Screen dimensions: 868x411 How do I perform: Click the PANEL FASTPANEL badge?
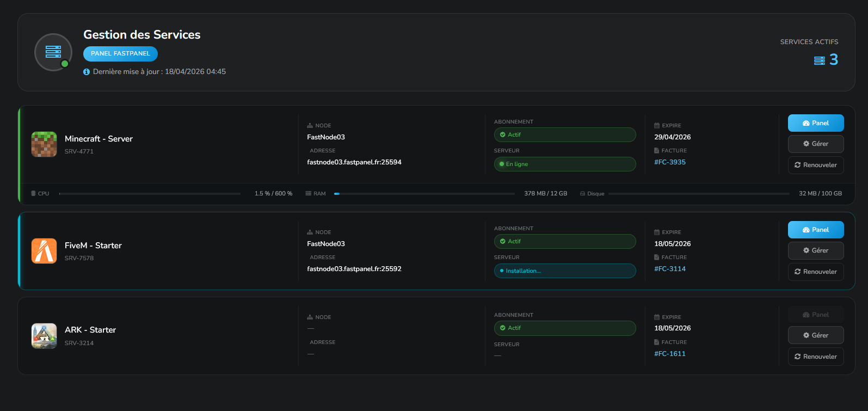pyautogui.click(x=120, y=54)
